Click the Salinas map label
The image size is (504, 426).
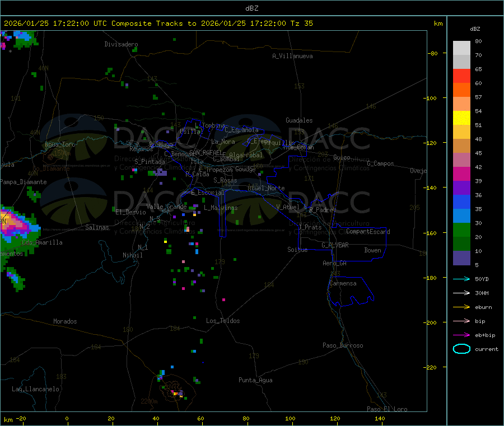97,227
